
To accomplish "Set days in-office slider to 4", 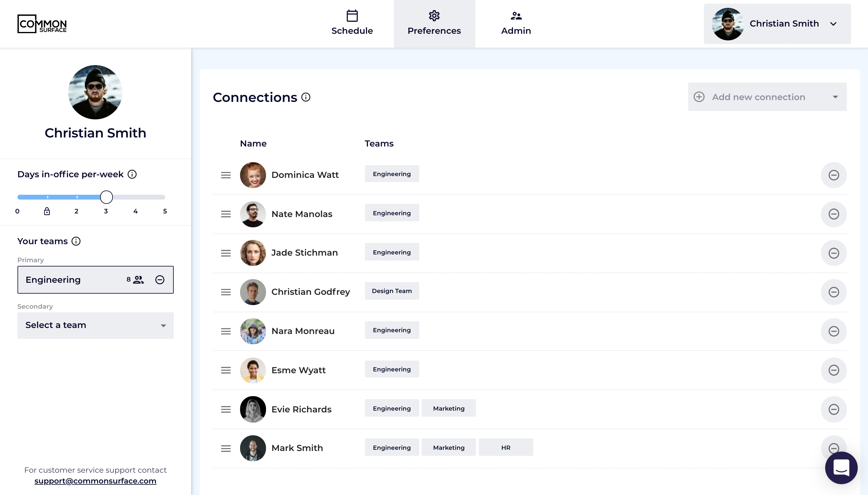I will pos(135,197).
